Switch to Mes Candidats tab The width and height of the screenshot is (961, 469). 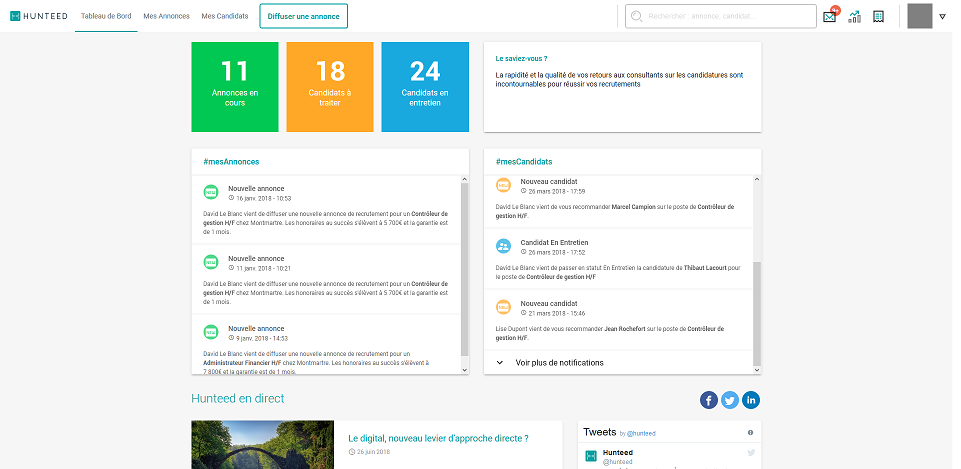pyautogui.click(x=225, y=16)
